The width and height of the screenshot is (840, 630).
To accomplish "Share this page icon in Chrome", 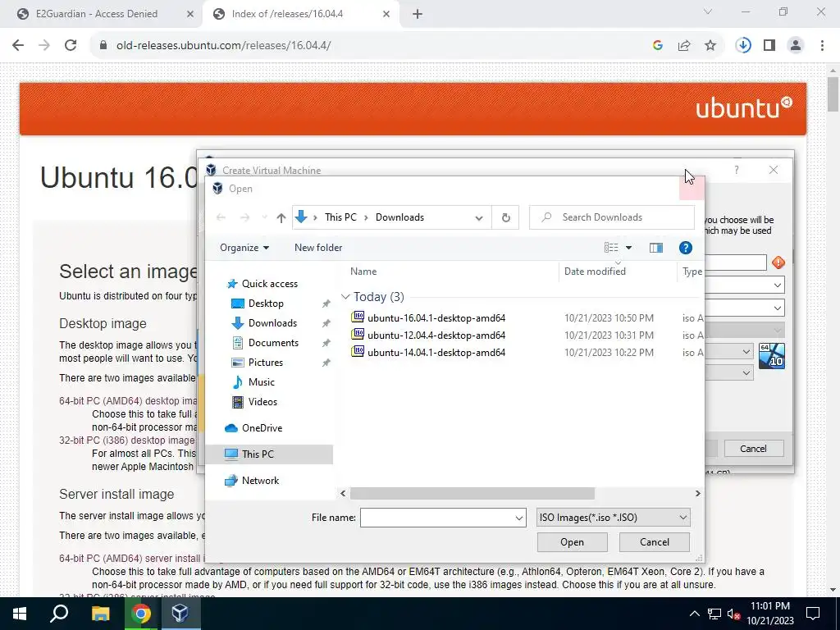I will [684, 46].
